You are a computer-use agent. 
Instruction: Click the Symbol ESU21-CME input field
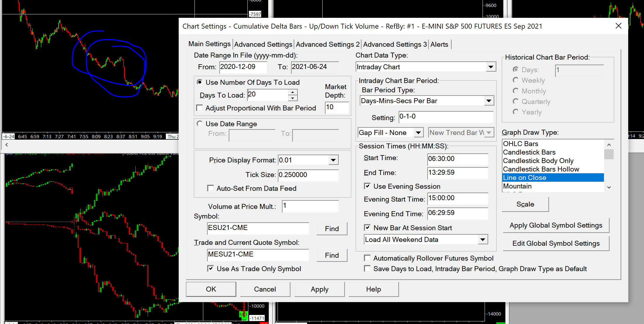pyautogui.click(x=258, y=228)
